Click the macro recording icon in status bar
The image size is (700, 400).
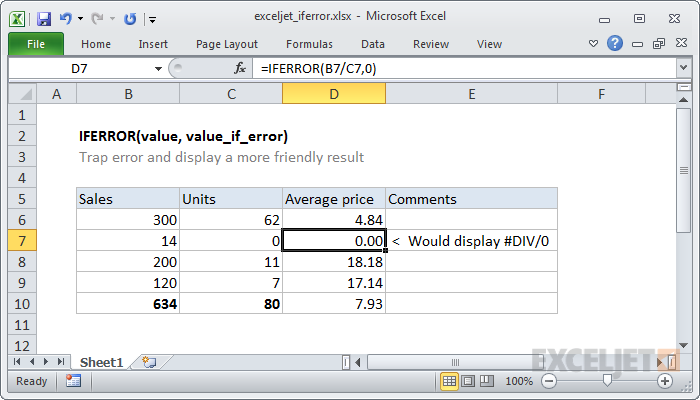[73, 381]
